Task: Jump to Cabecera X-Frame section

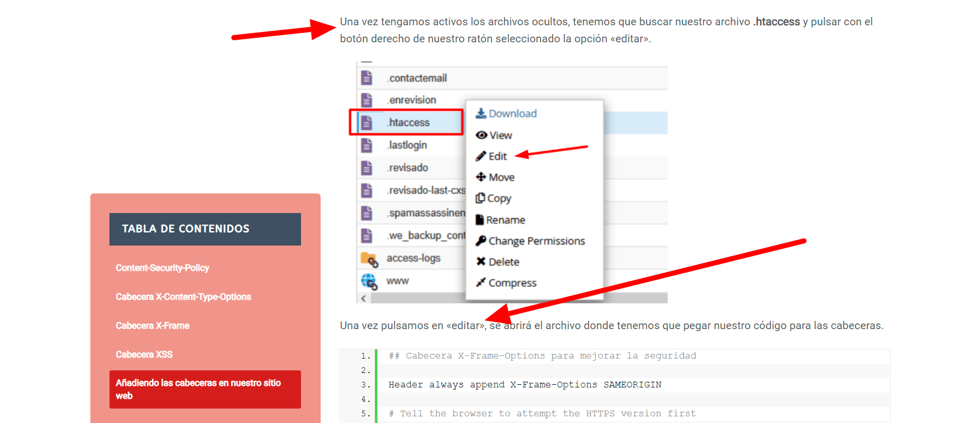Action: point(152,326)
